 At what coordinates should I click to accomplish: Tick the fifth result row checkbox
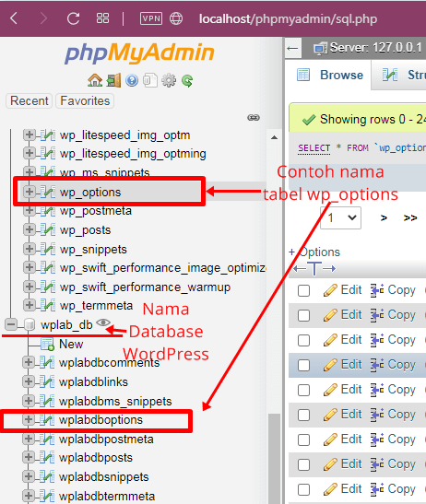pyautogui.click(x=303, y=391)
